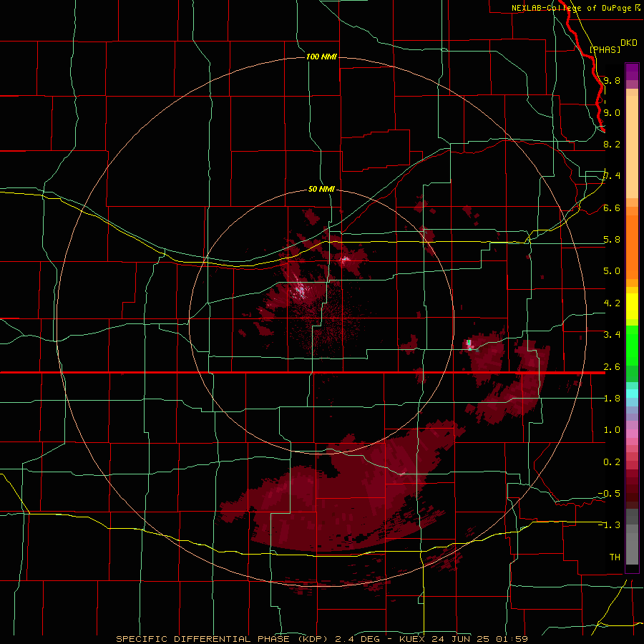
Task: Click the -0.5 legend value
Action: click(x=609, y=494)
